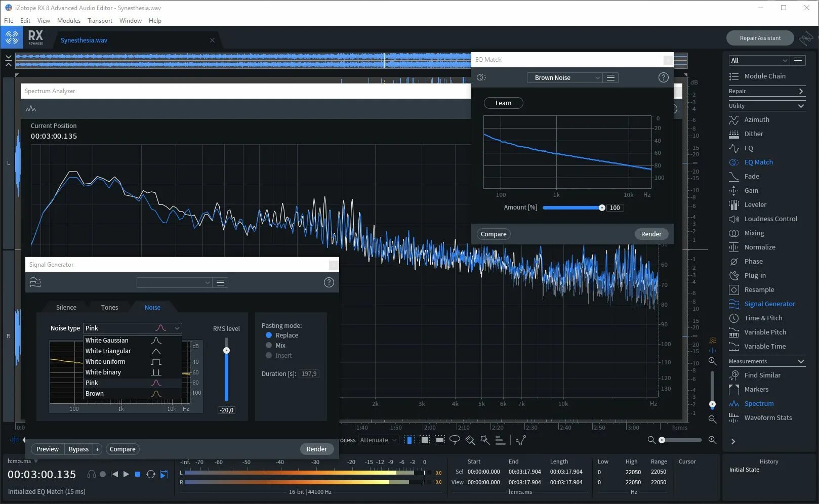
Task: Open the Brown Noise preset dropdown
Action: click(564, 77)
